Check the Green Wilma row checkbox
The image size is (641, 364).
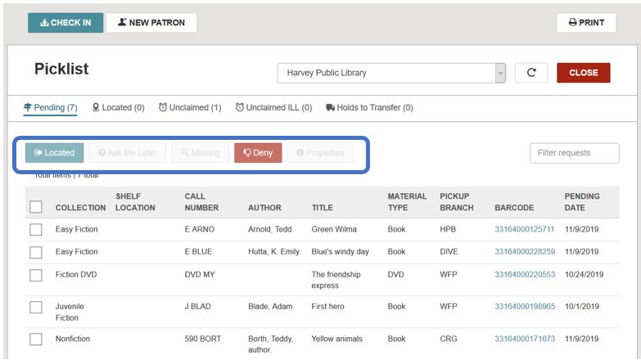click(36, 230)
